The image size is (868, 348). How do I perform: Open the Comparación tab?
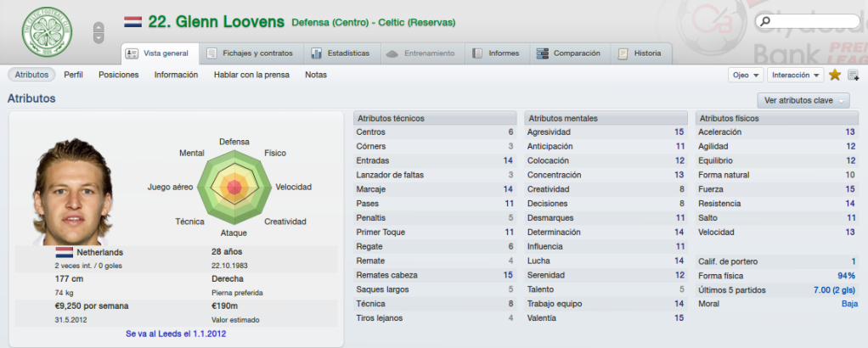tap(568, 53)
